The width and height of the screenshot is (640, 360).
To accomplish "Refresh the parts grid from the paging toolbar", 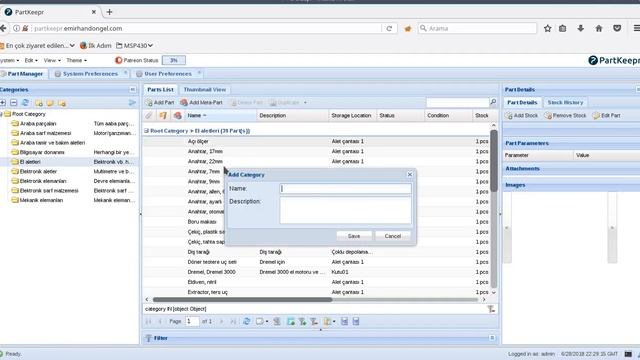I will (x=247, y=322).
